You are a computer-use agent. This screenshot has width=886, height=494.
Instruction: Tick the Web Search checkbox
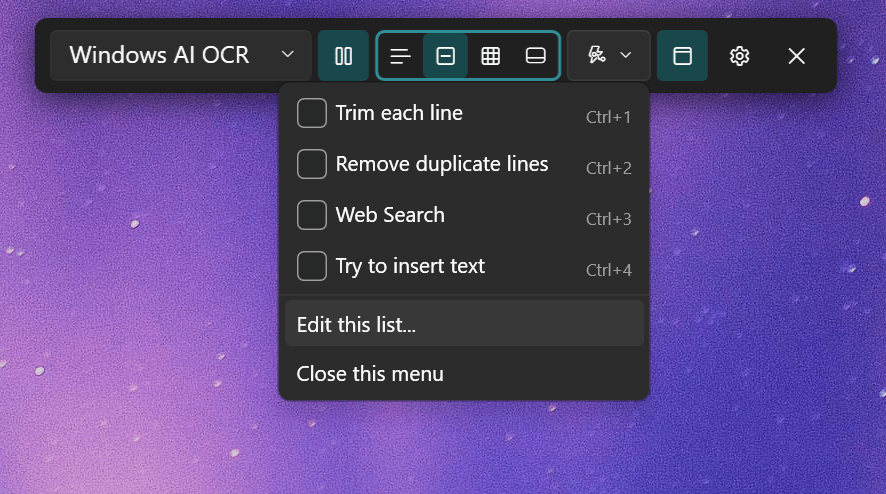[312, 215]
